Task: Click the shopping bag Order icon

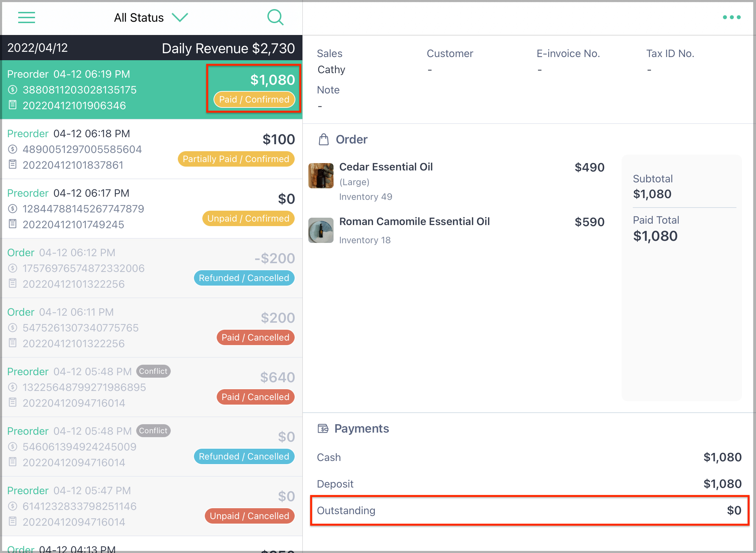Action: pos(324,139)
